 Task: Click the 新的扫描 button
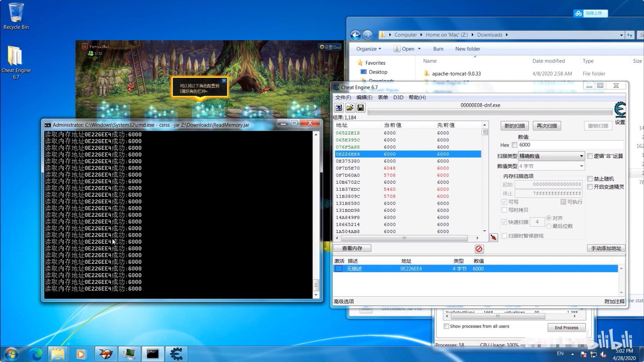click(515, 126)
